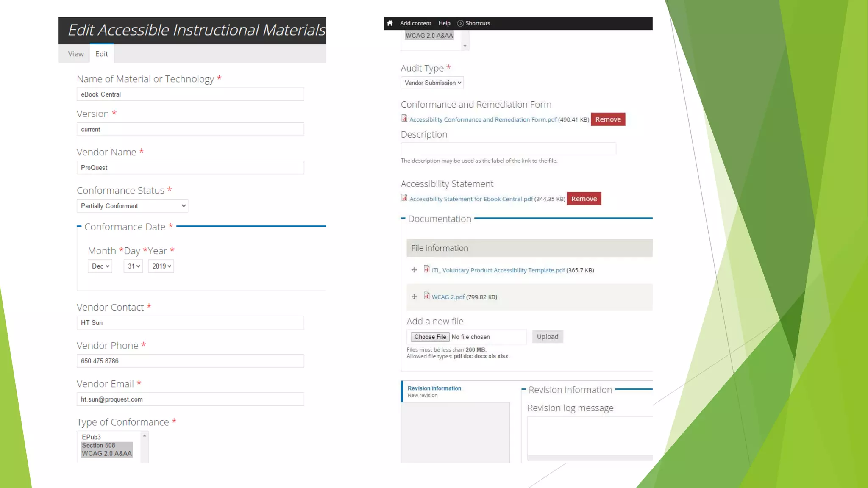Click the Choose File button

click(430, 337)
